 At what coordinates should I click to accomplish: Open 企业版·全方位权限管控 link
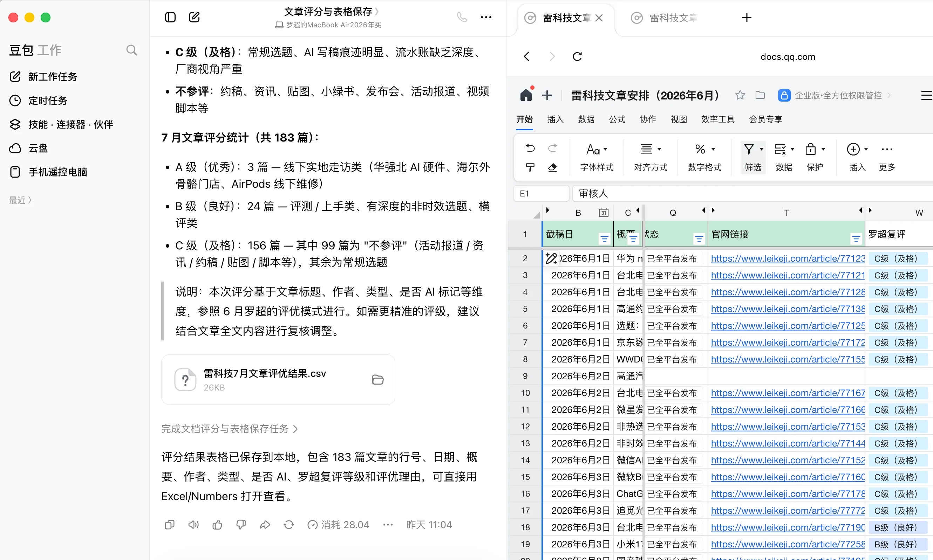835,96
